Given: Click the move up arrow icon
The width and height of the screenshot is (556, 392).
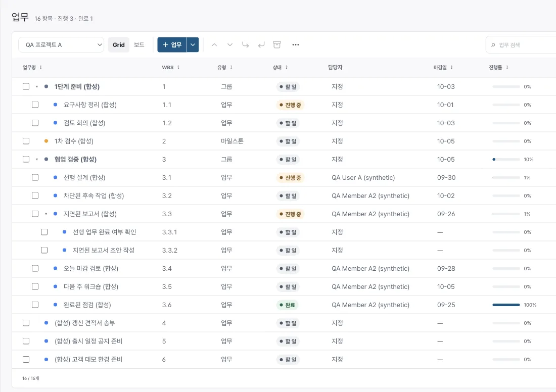Looking at the screenshot, I should click(x=214, y=44).
